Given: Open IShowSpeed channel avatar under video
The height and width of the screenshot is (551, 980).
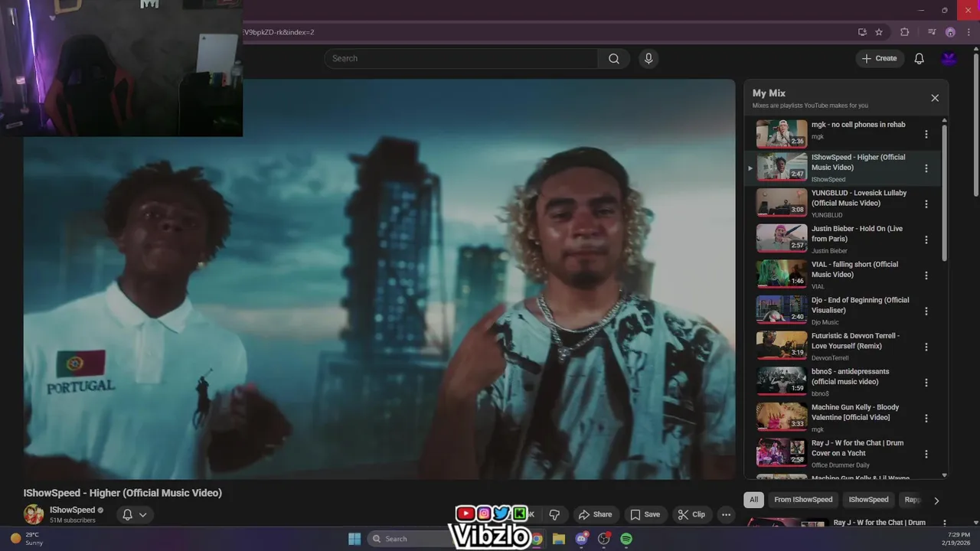Looking at the screenshot, I should tap(34, 514).
